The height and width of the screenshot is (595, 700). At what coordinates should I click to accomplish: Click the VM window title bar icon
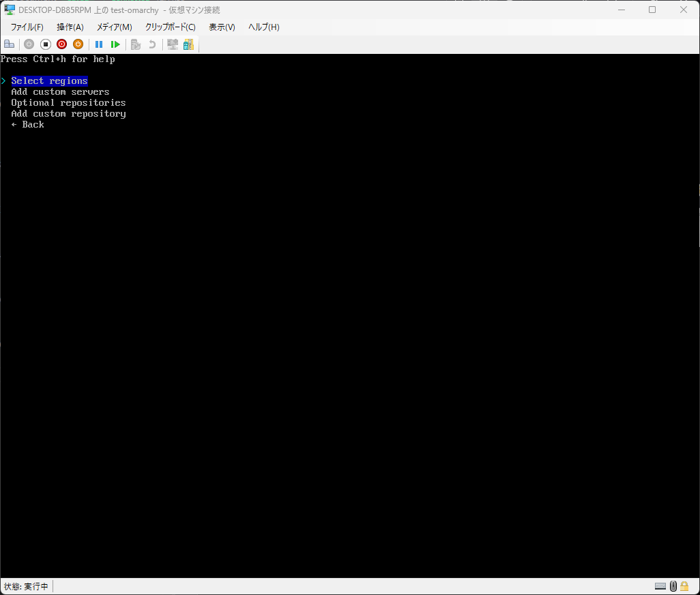(x=10, y=10)
